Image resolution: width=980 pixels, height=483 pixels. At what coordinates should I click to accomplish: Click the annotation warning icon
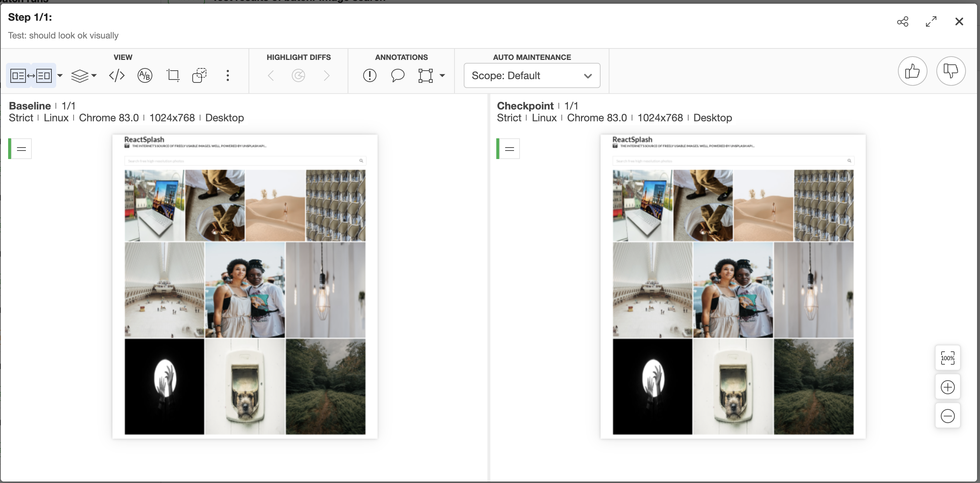pos(370,75)
